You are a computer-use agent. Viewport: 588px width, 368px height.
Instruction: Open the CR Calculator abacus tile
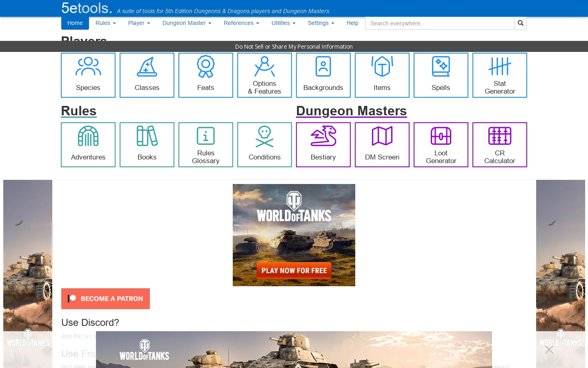500,145
